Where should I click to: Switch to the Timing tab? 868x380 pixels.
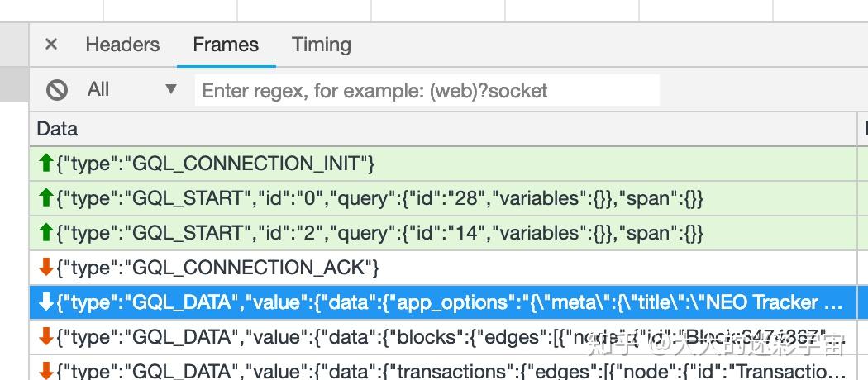pyautogui.click(x=321, y=45)
